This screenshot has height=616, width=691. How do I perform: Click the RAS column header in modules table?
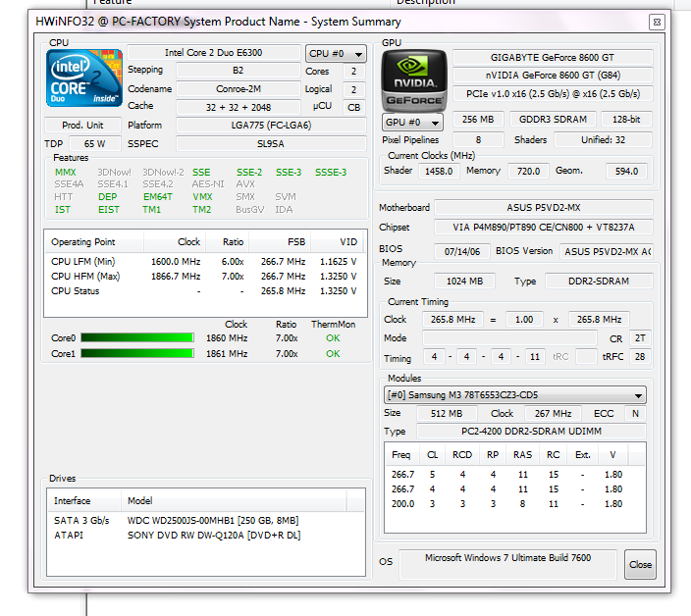pos(522,455)
